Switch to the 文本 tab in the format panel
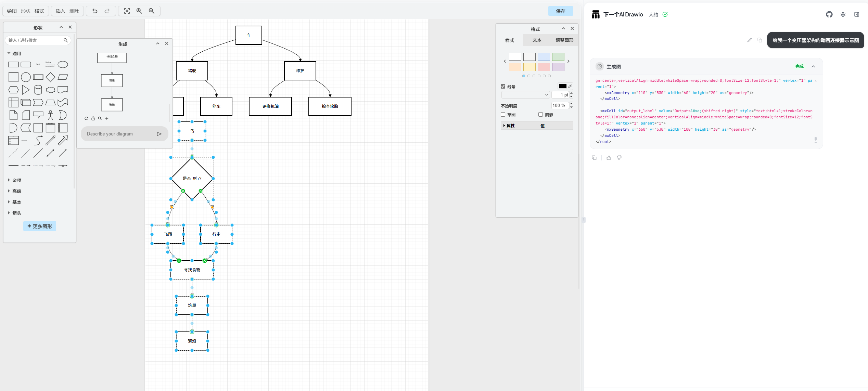This screenshot has width=868, height=391. pos(537,40)
